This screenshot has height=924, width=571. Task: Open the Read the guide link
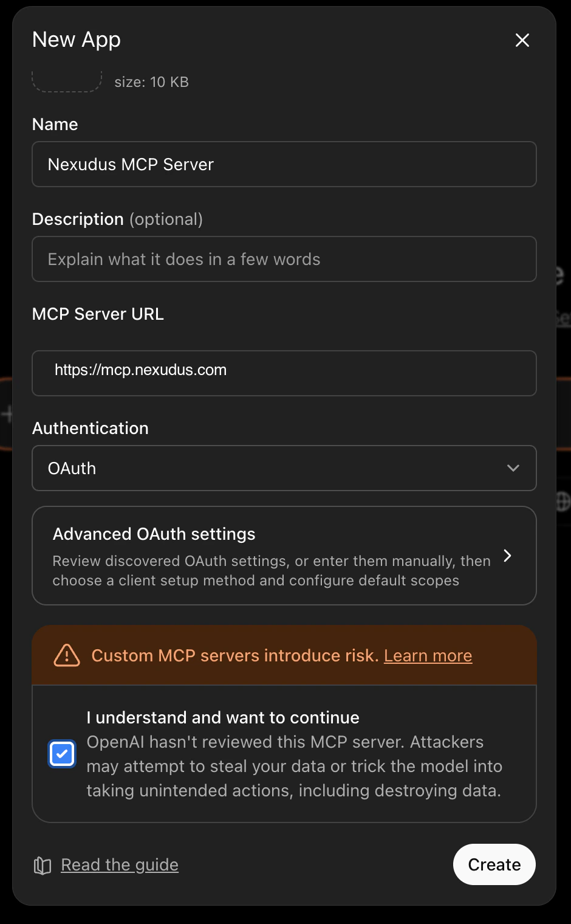point(120,864)
